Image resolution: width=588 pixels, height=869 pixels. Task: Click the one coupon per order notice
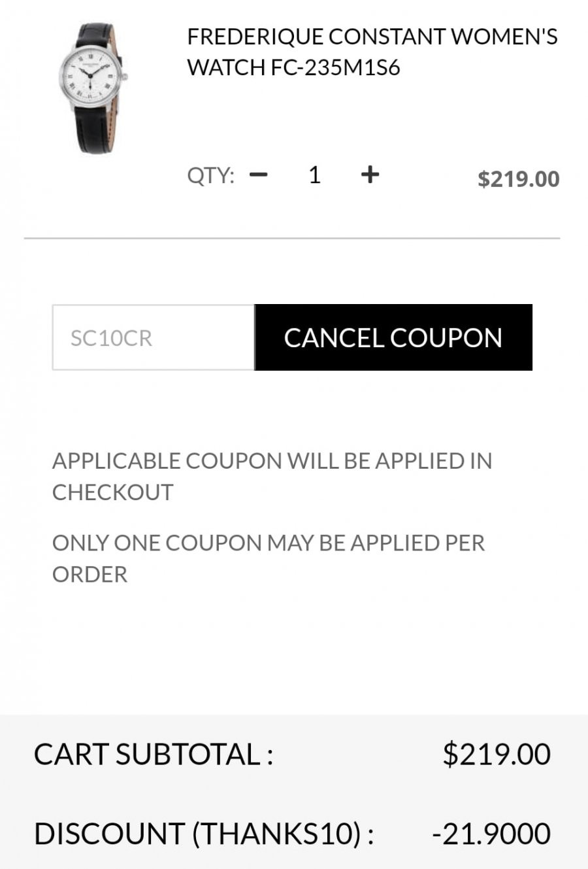click(269, 558)
